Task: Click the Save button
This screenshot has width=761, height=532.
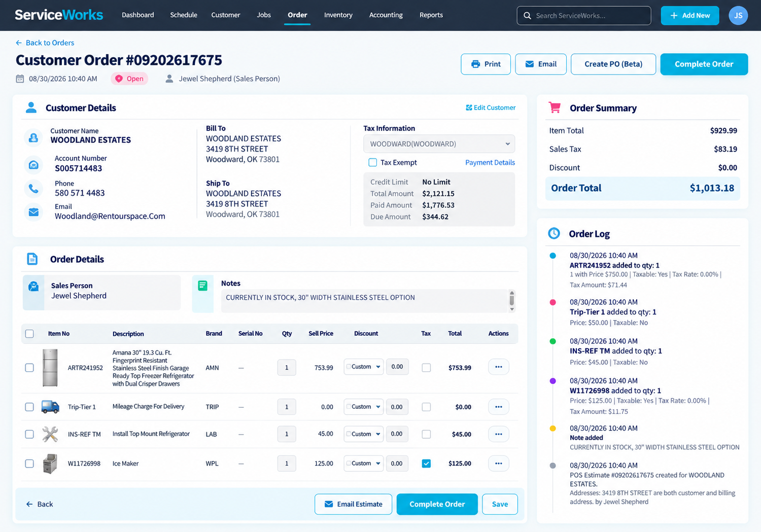Action: [x=500, y=504]
